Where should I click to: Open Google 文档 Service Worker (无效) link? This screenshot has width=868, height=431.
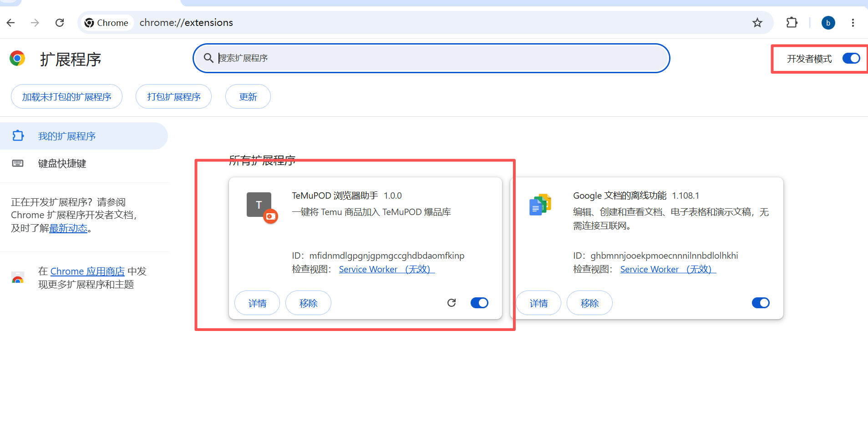coord(668,269)
